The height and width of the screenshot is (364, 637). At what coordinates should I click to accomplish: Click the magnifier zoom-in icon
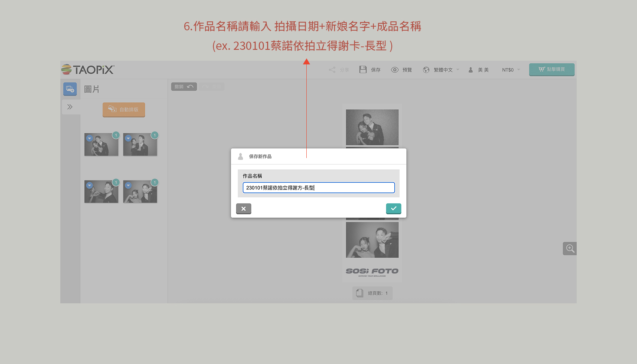click(570, 248)
